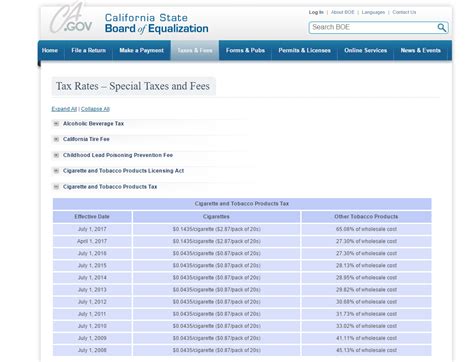Expand the California Tire Fee section
Screen dimensions: 474x362
(56, 139)
